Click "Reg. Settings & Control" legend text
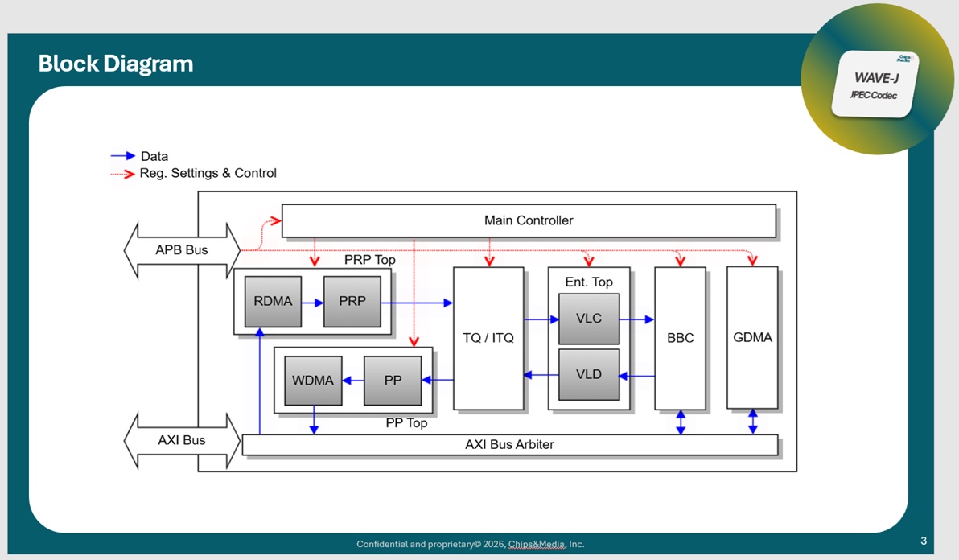Viewport: 959px width, 560px height. 208,173
